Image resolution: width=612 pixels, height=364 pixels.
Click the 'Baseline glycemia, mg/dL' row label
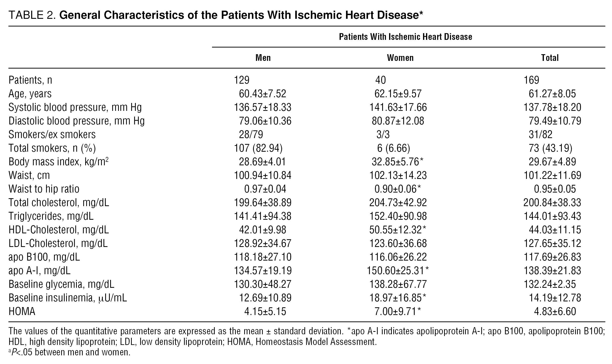click(x=61, y=284)
